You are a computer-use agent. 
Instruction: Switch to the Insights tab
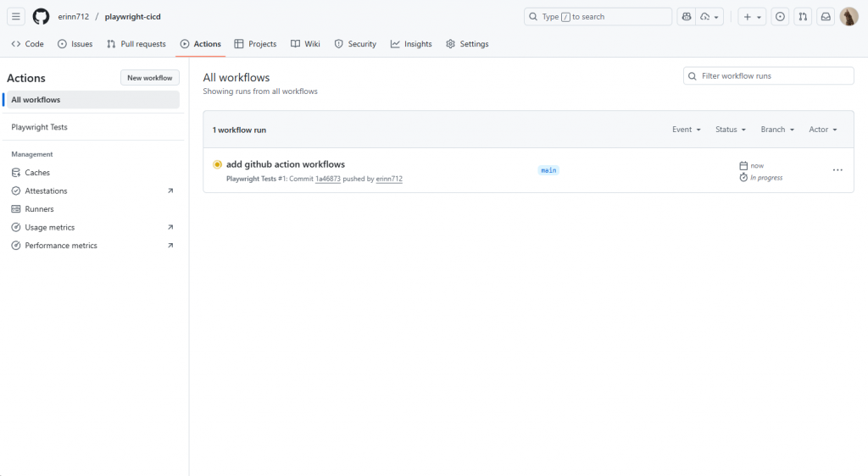(411, 44)
